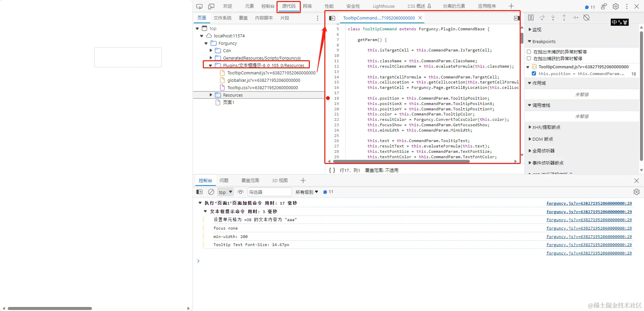Open the 覆盖范围 drawer tab

click(x=250, y=180)
